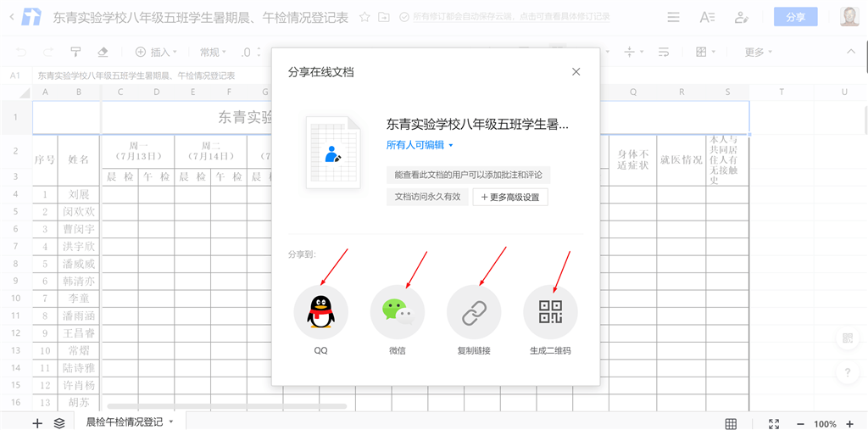The width and height of the screenshot is (868, 430).
Task: Redo the last action
Action: click(48, 52)
